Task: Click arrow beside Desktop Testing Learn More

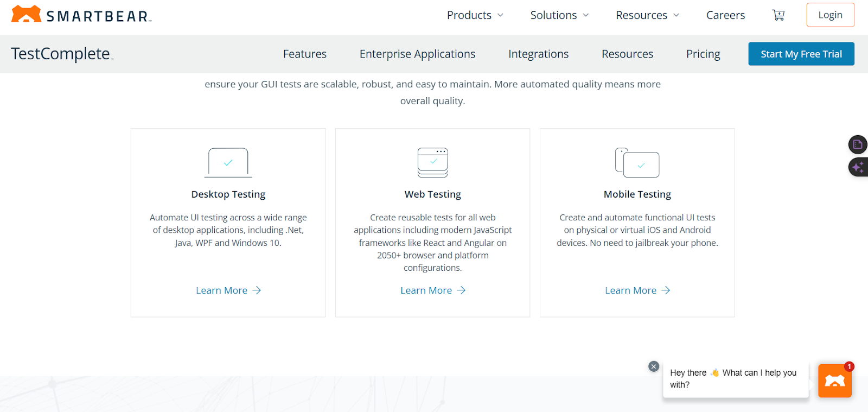Action: pos(257,290)
